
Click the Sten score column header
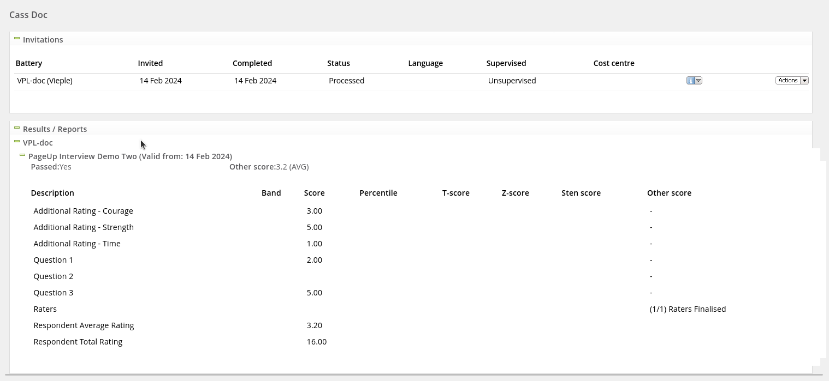[x=581, y=193]
